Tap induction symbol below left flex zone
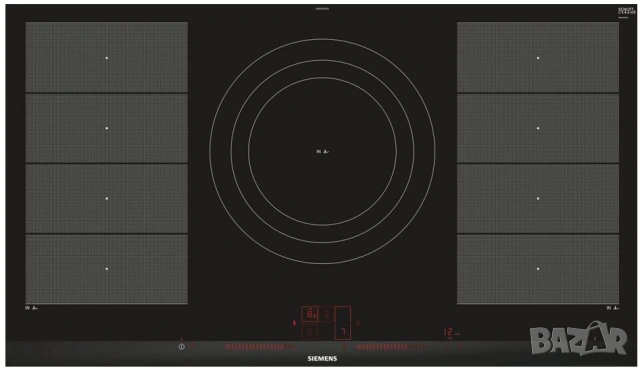The width and height of the screenshot is (640, 368). [x=31, y=308]
